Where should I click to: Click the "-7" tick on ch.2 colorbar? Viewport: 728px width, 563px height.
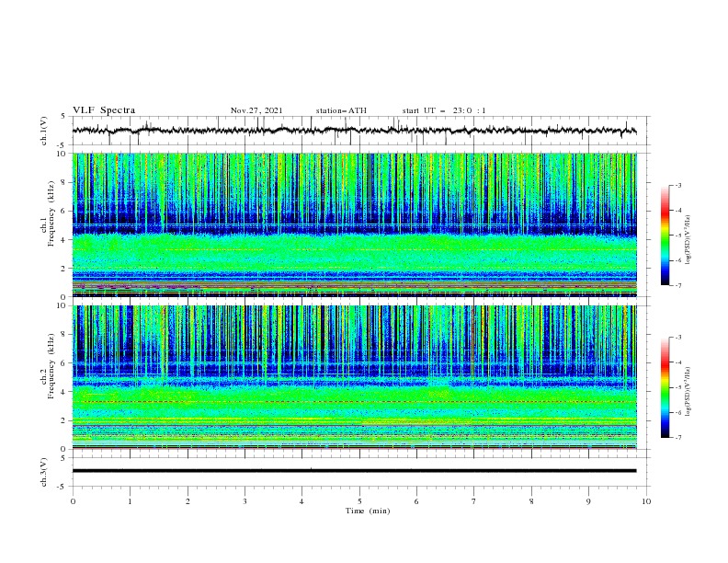pos(678,438)
